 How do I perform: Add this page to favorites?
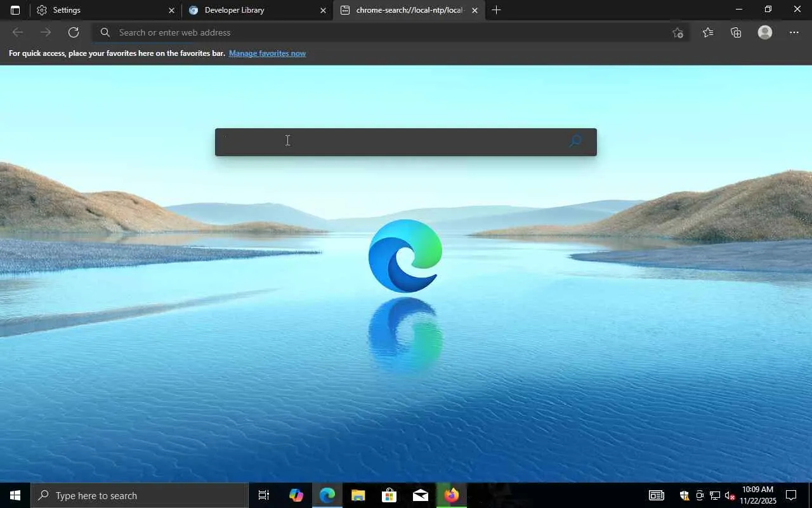click(678, 33)
